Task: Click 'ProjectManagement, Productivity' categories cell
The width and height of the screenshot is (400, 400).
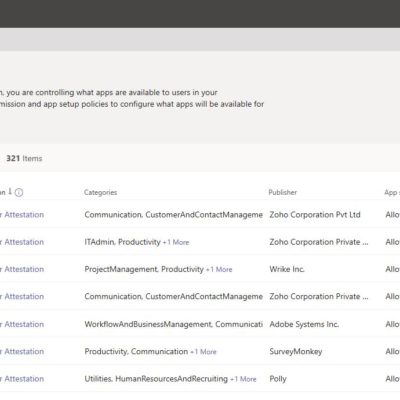Action: pos(144,269)
